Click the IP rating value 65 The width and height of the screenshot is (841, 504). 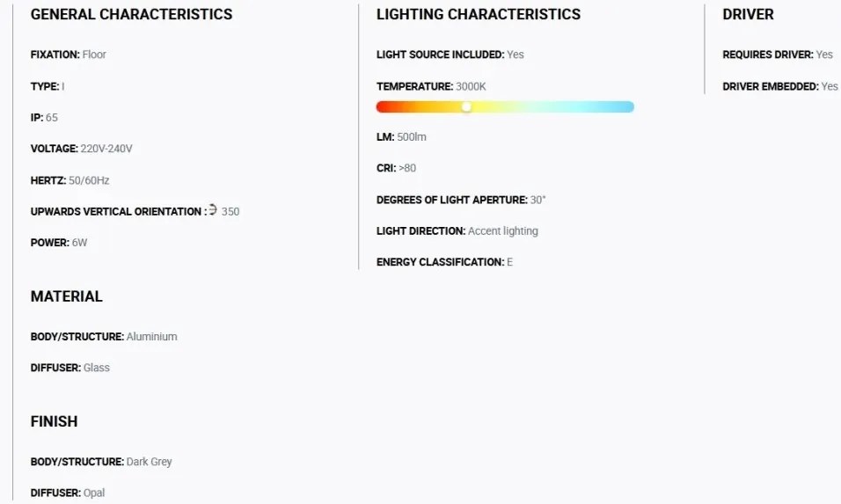(x=52, y=118)
